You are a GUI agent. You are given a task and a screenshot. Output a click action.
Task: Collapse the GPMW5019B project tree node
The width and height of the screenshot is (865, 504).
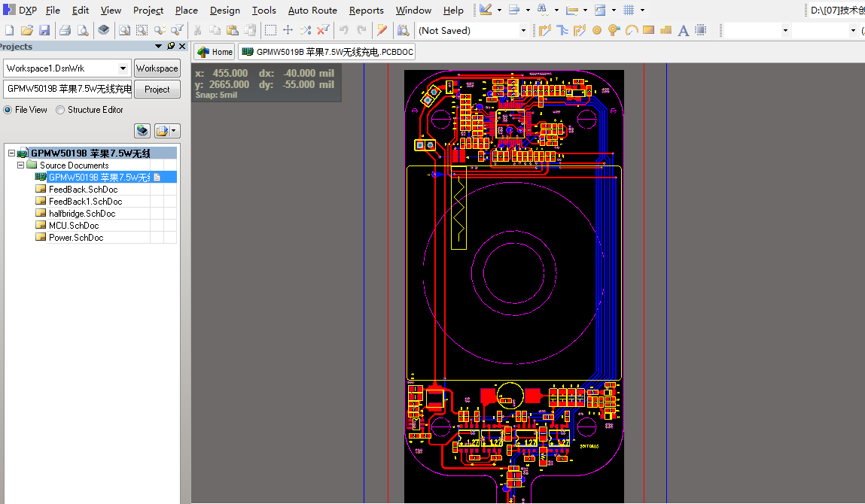[11, 153]
